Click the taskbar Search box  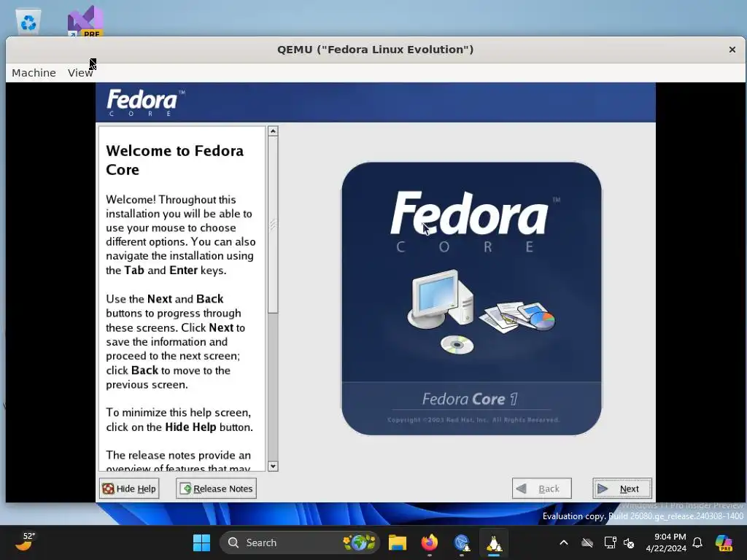click(300, 542)
